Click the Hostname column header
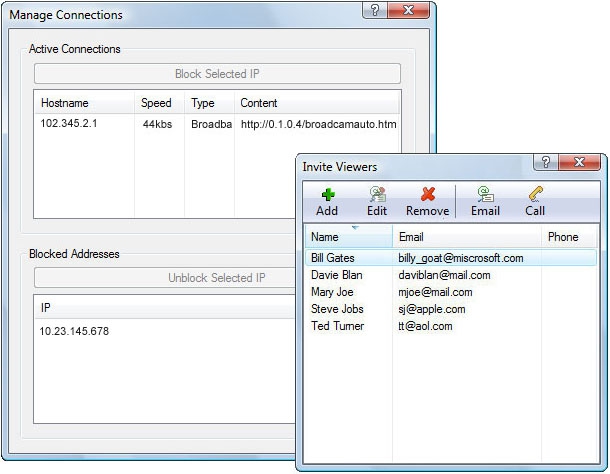Screen dimensions: 610x474 (x=84, y=103)
